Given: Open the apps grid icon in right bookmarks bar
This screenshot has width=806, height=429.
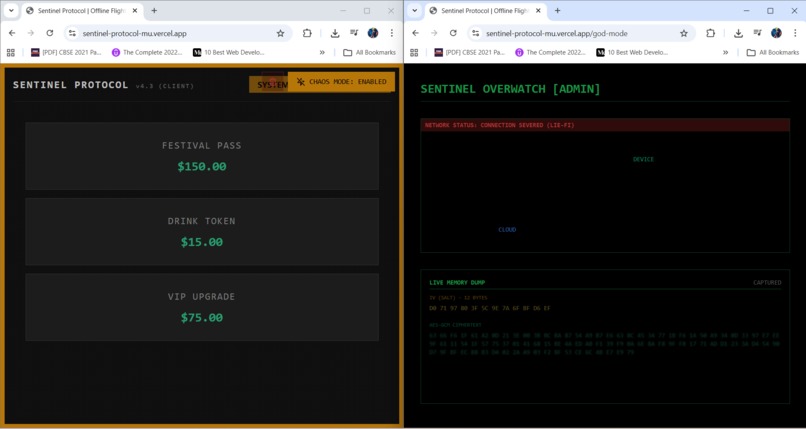Looking at the screenshot, I should (414, 52).
